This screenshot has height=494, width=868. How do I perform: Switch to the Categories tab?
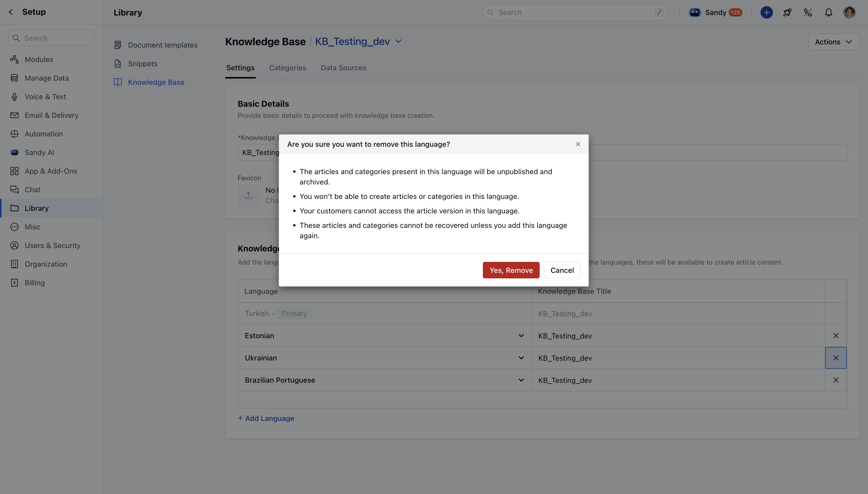(287, 68)
